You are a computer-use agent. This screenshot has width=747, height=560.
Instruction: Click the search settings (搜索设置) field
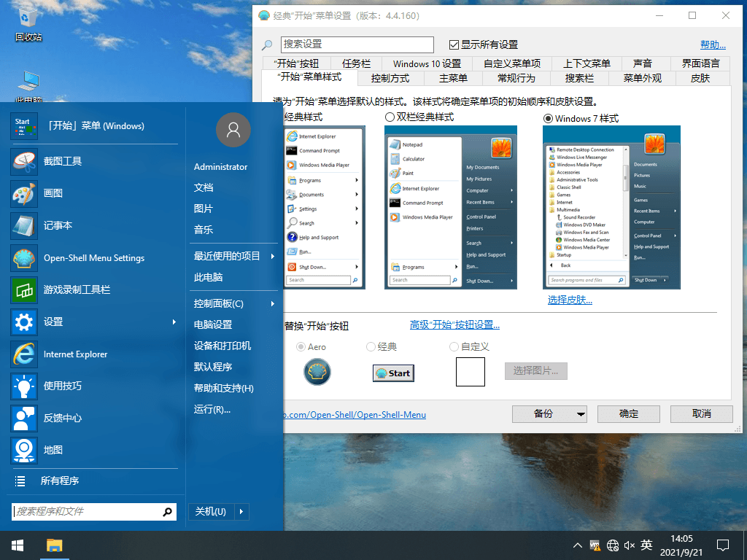(x=357, y=44)
